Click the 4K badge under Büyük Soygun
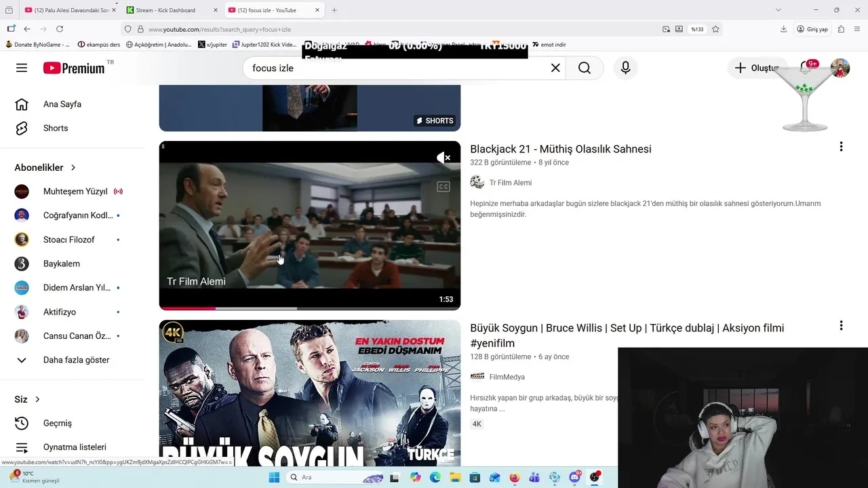The height and width of the screenshot is (488, 868). [477, 424]
